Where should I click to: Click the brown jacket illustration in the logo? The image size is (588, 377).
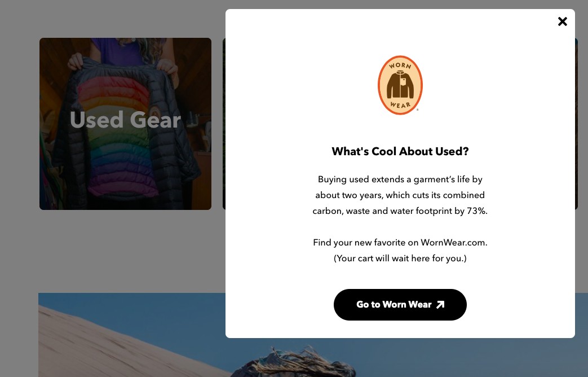coord(400,85)
